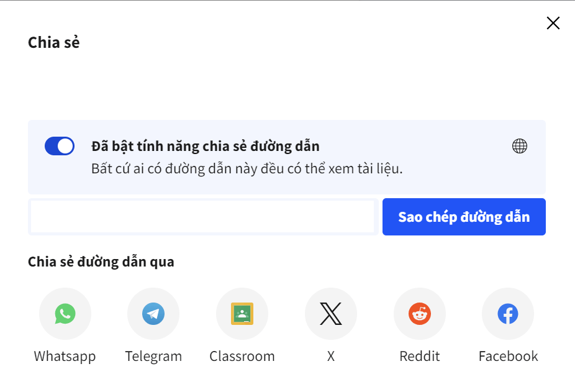Click the Bất cứ ai có đường dẫn description
This screenshot has height=392, width=575.
tap(247, 168)
